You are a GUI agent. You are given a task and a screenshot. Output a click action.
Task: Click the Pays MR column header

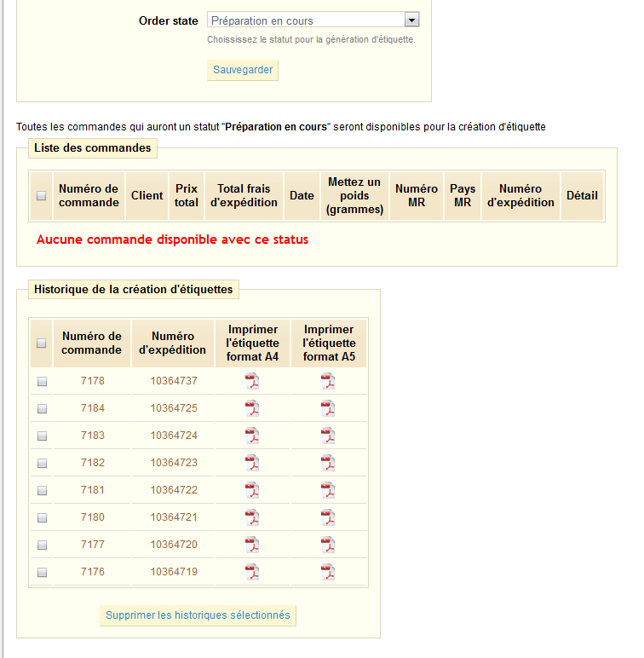(463, 195)
